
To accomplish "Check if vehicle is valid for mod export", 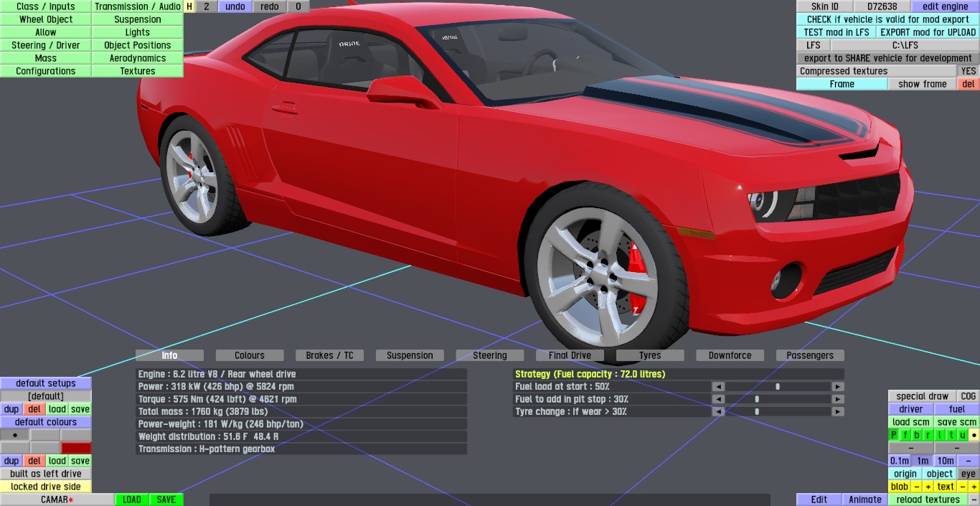I will 888,19.
